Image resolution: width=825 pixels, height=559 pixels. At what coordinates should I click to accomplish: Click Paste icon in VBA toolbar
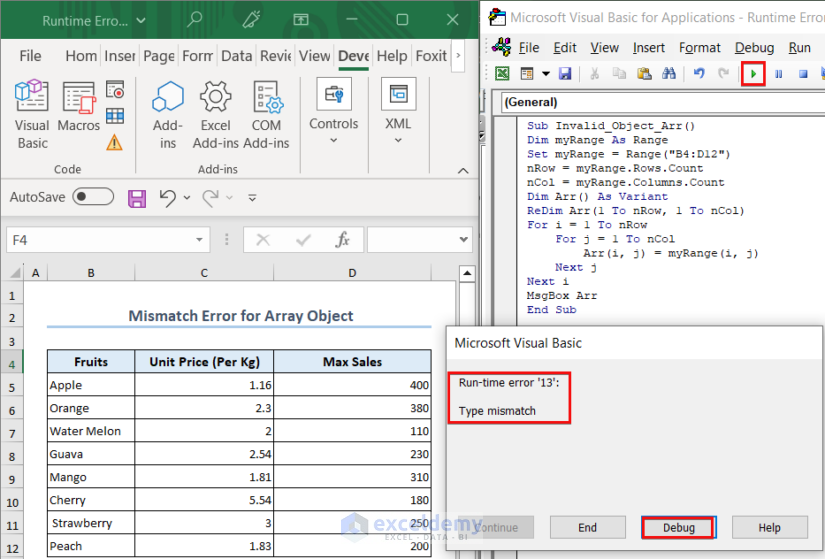click(644, 74)
